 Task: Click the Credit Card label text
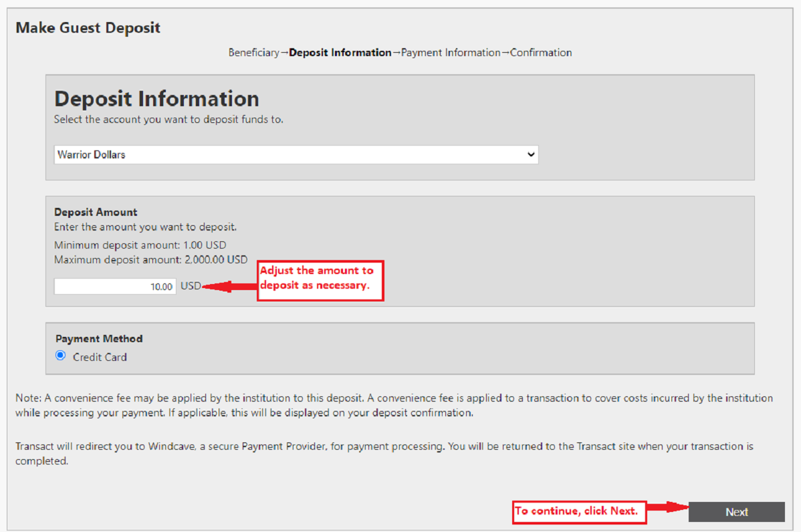tap(100, 357)
